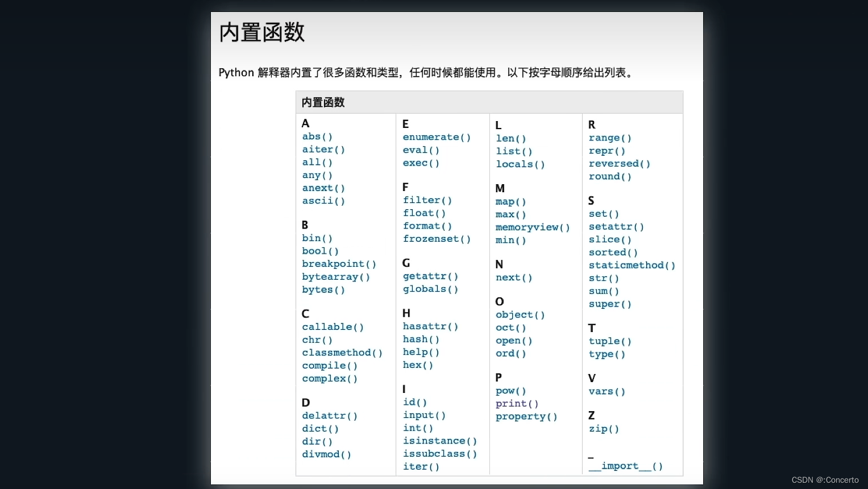Image resolution: width=868 pixels, height=489 pixels.
Task: Open the classmethod() link
Action: (342, 353)
